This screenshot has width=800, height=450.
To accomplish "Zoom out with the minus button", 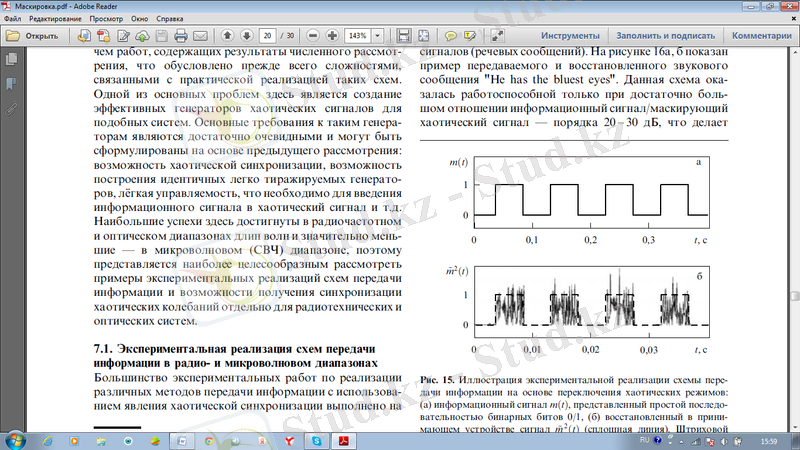I will coord(313,36).
